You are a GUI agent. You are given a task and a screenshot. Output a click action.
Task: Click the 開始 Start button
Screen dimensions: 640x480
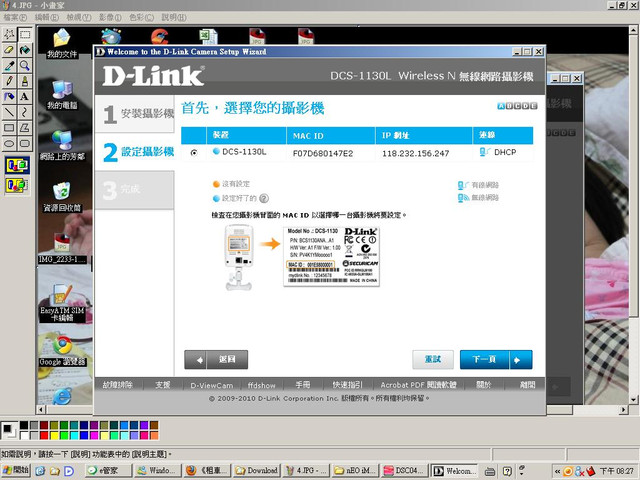pos(16,471)
